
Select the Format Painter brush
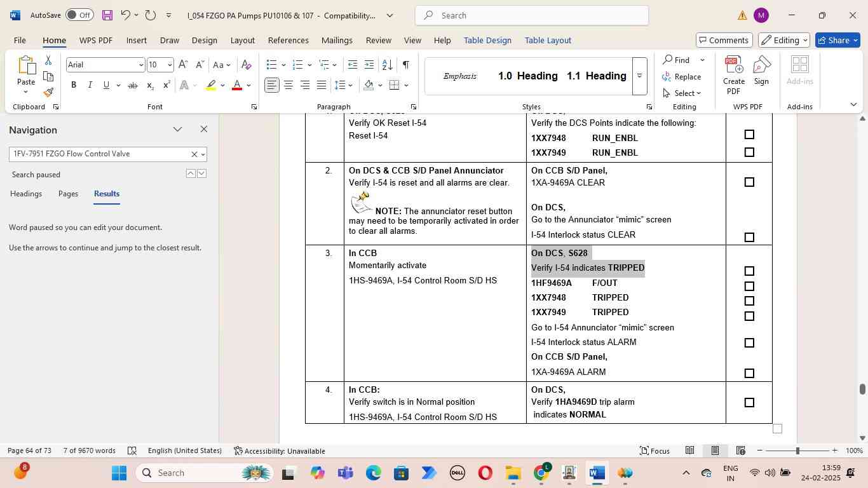click(48, 93)
